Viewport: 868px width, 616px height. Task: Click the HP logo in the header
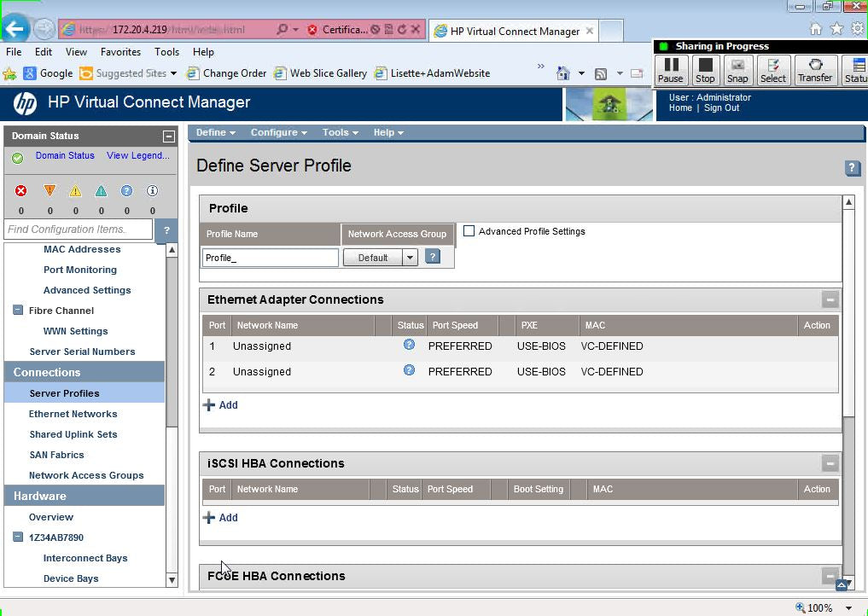25,103
